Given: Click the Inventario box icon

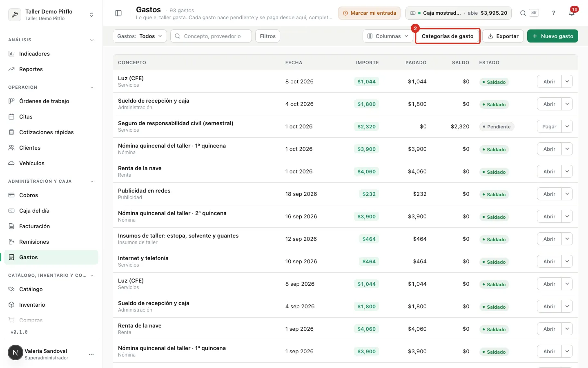Looking at the screenshot, I should tap(11, 305).
